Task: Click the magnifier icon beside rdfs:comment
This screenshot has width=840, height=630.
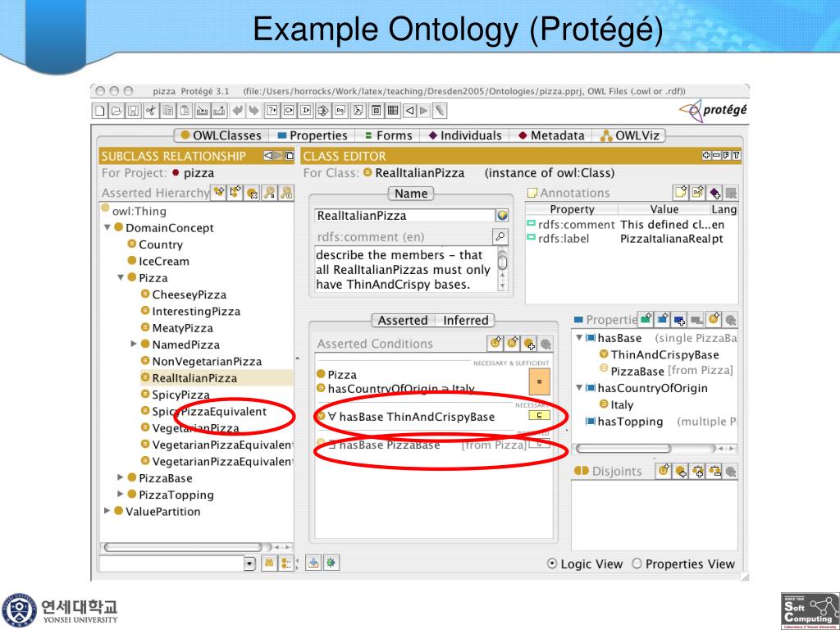Action: pos(500,236)
